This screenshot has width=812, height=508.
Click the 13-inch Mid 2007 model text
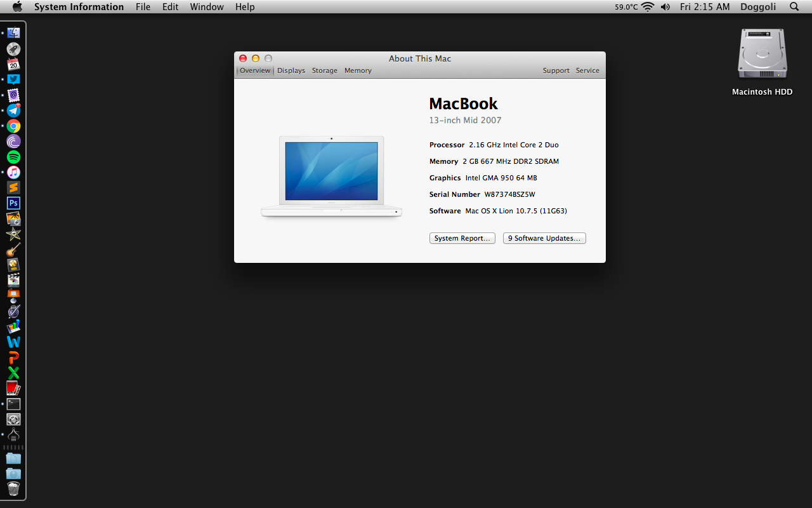point(465,120)
